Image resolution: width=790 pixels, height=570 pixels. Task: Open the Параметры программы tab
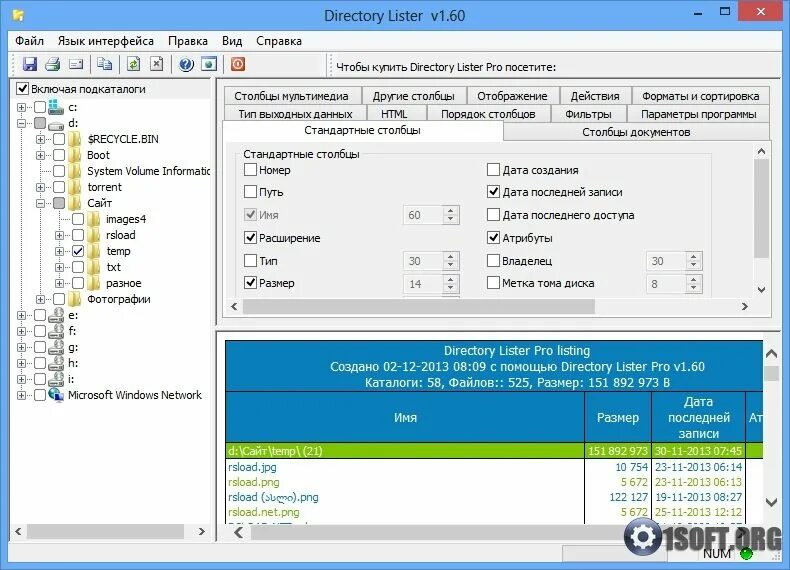click(698, 114)
